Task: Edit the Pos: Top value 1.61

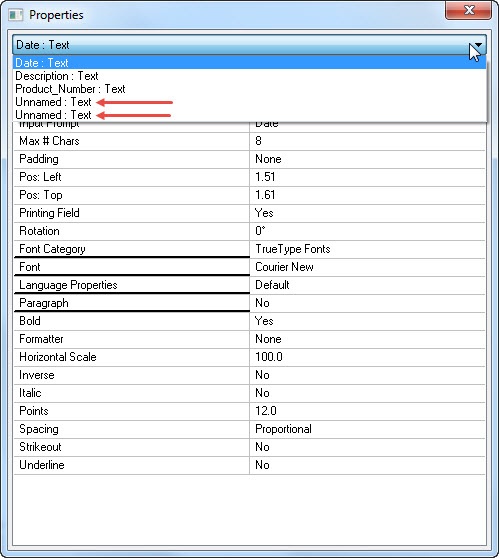Action: pos(367,195)
